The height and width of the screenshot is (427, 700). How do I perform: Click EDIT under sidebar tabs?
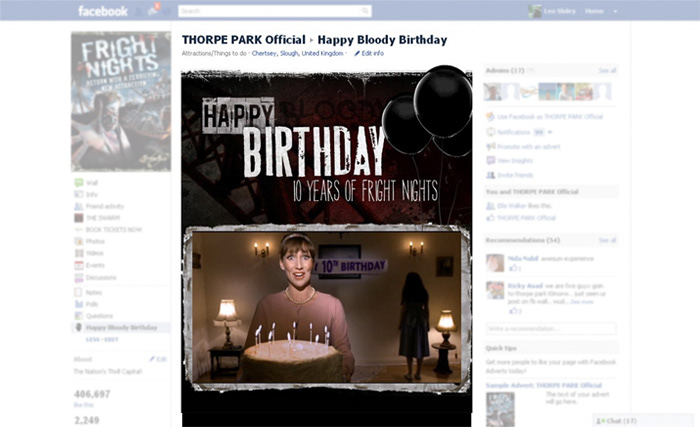point(111,339)
